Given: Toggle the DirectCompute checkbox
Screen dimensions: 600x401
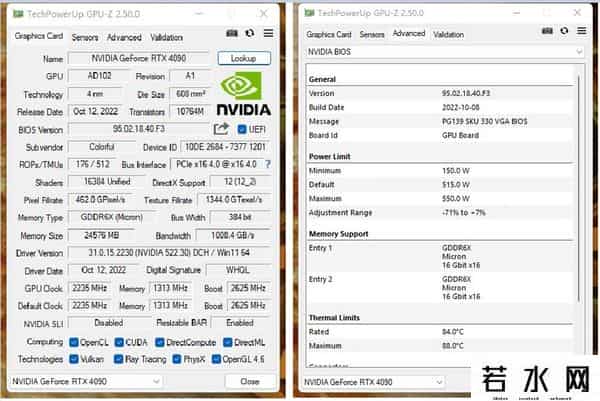Looking at the screenshot, I should click(160, 342).
